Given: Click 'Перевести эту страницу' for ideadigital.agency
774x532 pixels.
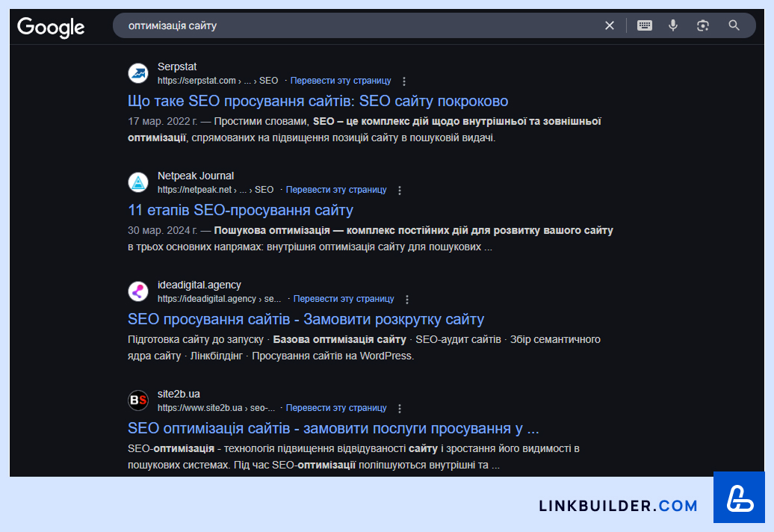Looking at the screenshot, I should (x=344, y=299).
